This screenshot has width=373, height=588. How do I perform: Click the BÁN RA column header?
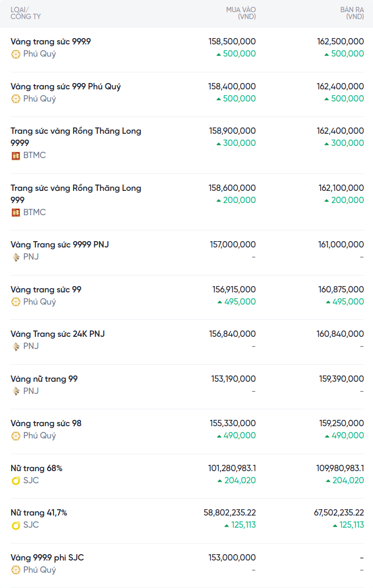pos(352,13)
